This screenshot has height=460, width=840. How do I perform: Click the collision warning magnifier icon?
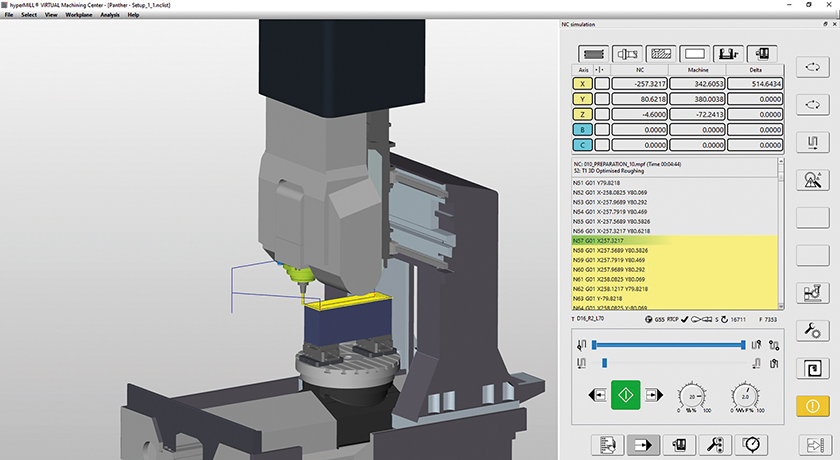click(812, 180)
